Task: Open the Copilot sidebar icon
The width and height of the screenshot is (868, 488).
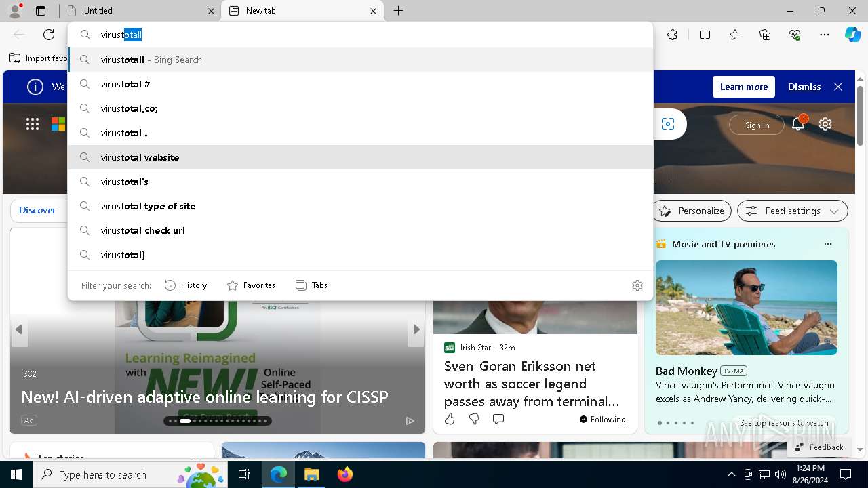Action: pos(853,35)
